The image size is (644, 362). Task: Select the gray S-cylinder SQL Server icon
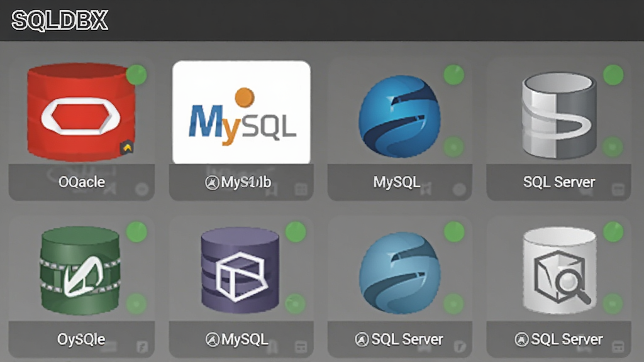559,116
